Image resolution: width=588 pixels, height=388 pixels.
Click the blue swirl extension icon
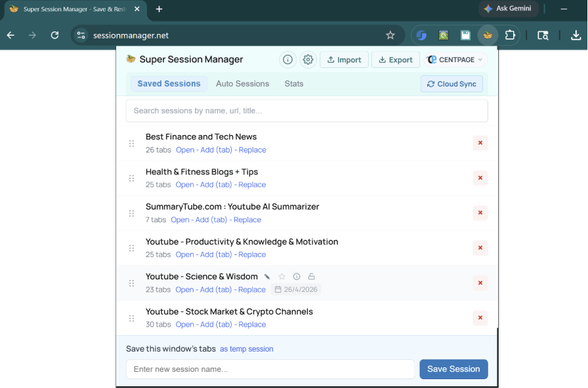[x=422, y=35]
